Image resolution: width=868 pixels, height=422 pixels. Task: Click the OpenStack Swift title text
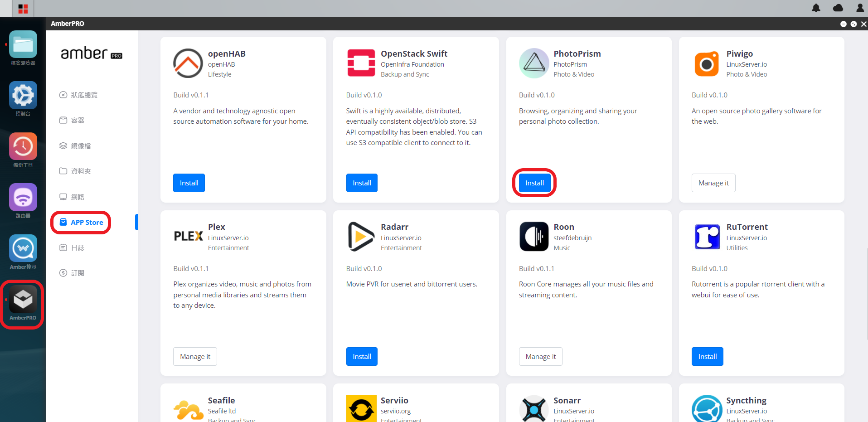tap(414, 53)
